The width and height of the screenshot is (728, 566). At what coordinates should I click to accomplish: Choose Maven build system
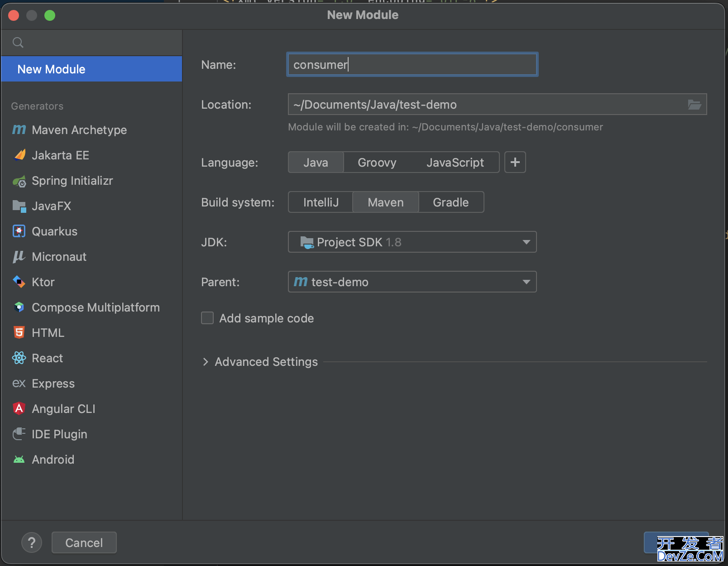tap(386, 202)
